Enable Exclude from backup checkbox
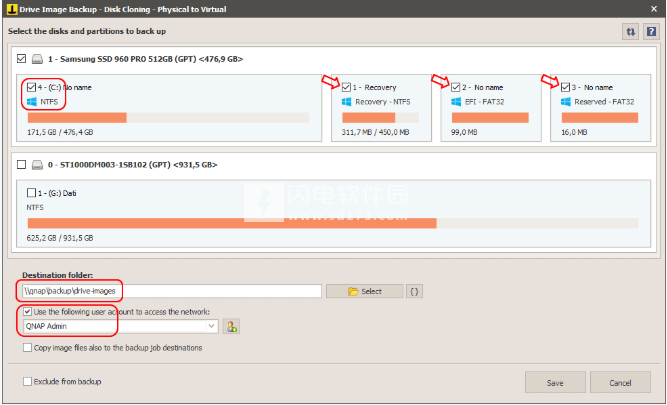Image resolution: width=667 pixels, height=405 pixels. pyautogui.click(x=27, y=382)
